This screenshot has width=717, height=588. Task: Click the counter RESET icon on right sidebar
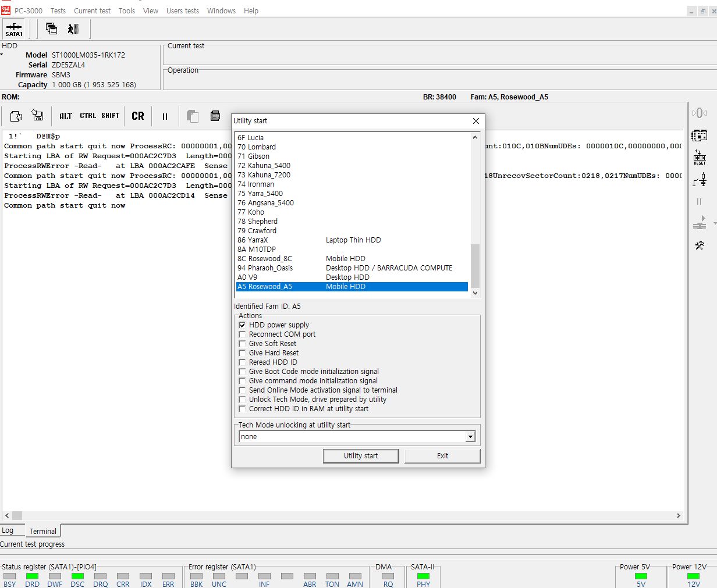[x=700, y=158]
